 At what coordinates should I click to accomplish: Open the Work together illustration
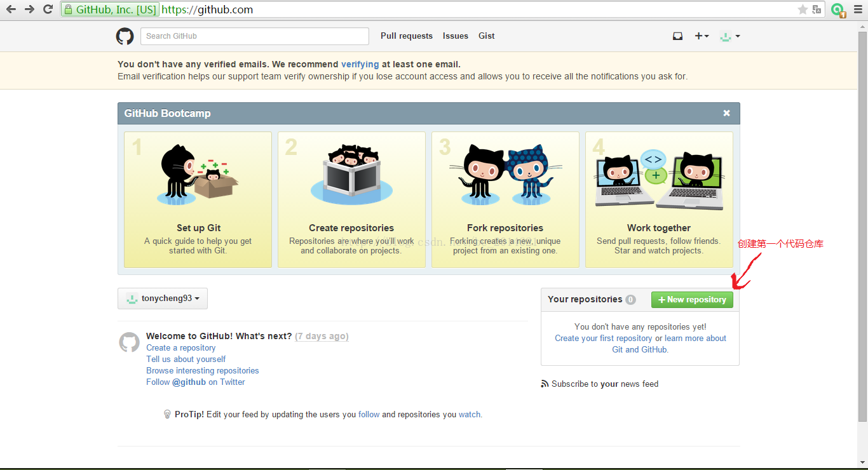[x=659, y=178]
